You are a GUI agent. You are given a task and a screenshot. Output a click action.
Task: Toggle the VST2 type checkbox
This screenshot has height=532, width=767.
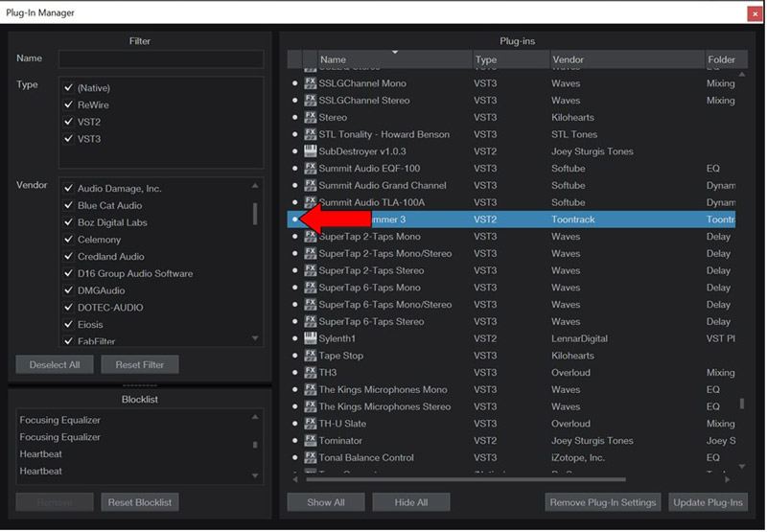click(x=68, y=122)
